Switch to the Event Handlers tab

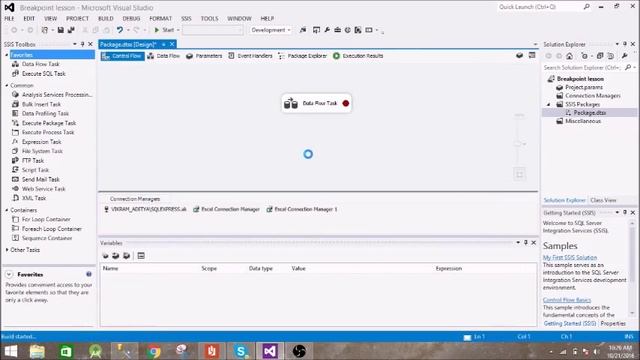pos(250,56)
